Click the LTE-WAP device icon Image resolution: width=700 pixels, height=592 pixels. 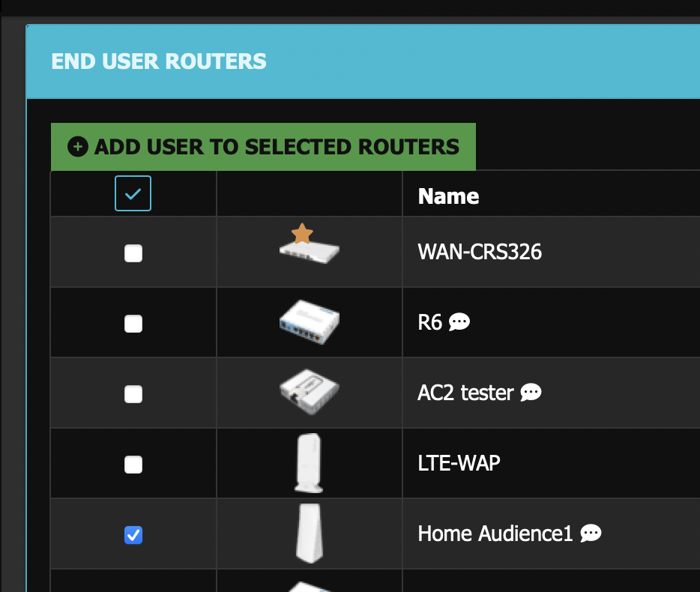tap(309, 463)
